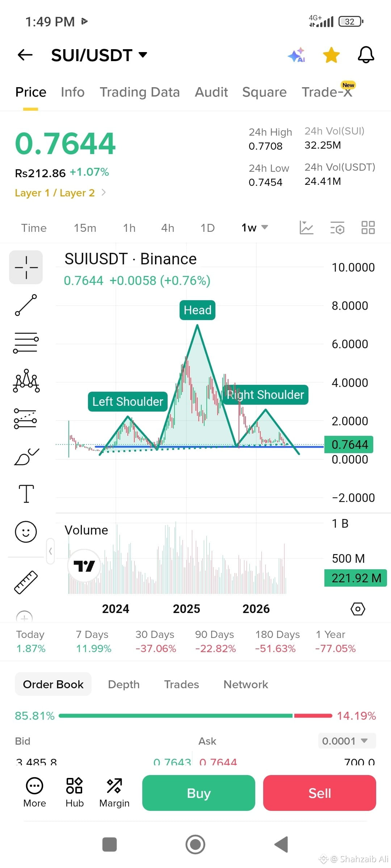The image size is (391, 868).
Task: Select the trend line drawing tool
Action: pos(26,305)
